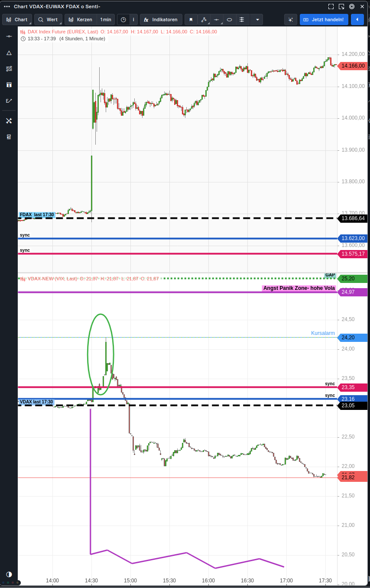Click the bookmark icon in the toolbar
The height and width of the screenshot is (588, 370).
pos(191,19)
